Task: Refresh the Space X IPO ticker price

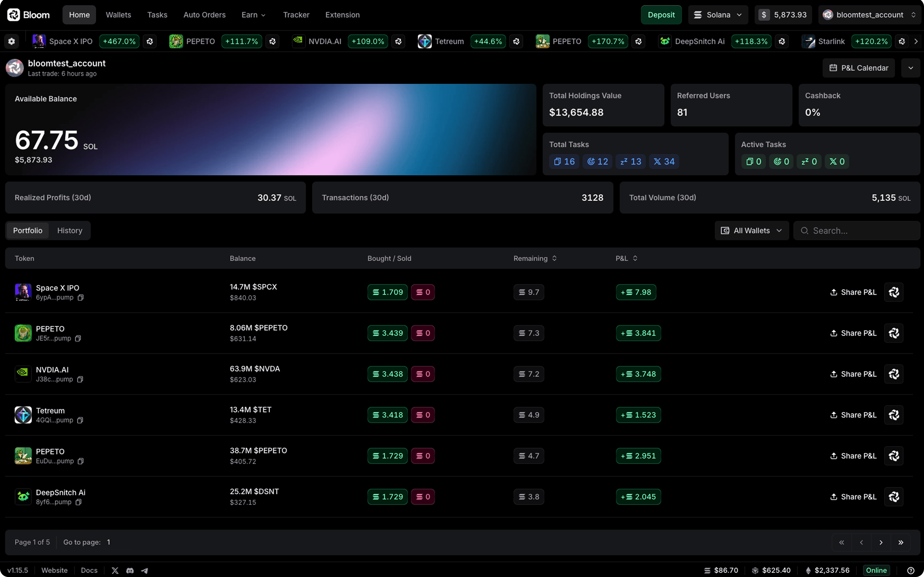Action: pyautogui.click(x=149, y=41)
